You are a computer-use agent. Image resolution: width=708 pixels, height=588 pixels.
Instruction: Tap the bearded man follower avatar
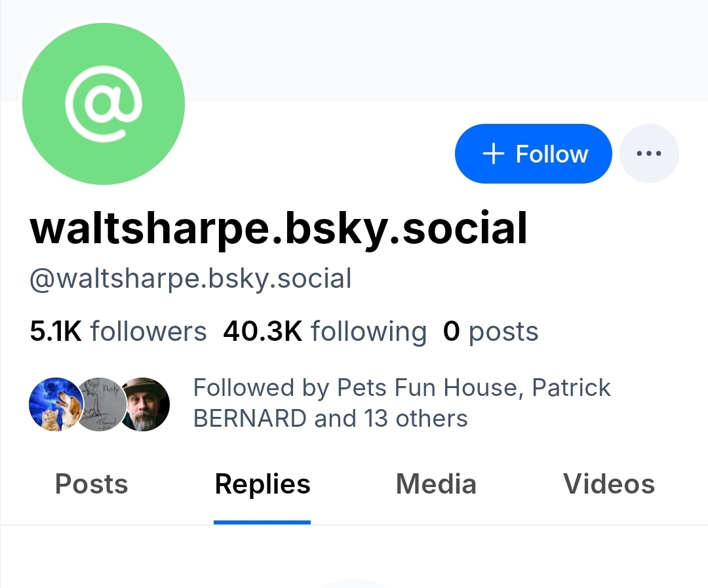pyautogui.click(x=146, y=404)
